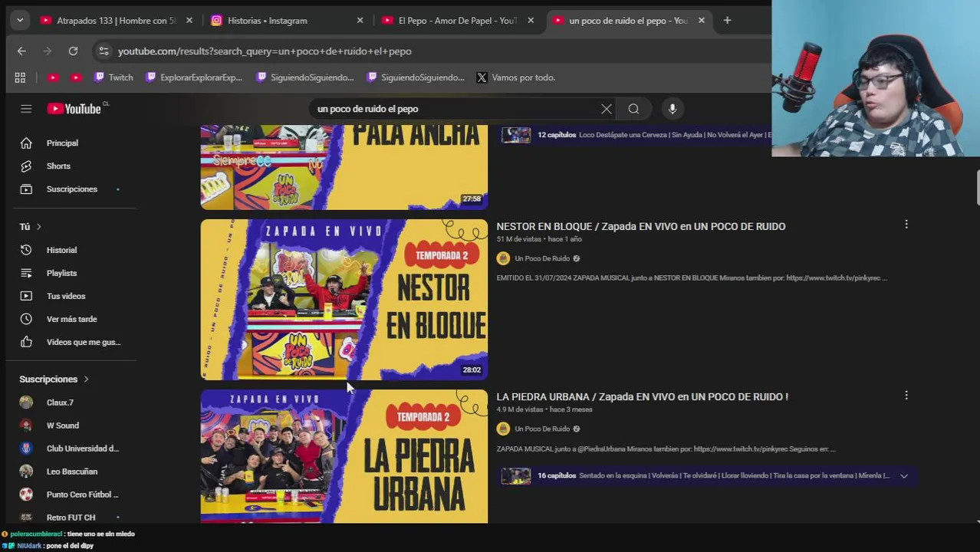
Task: Click the page vertical scrollbar thumb
Action: tap(978, 189)
